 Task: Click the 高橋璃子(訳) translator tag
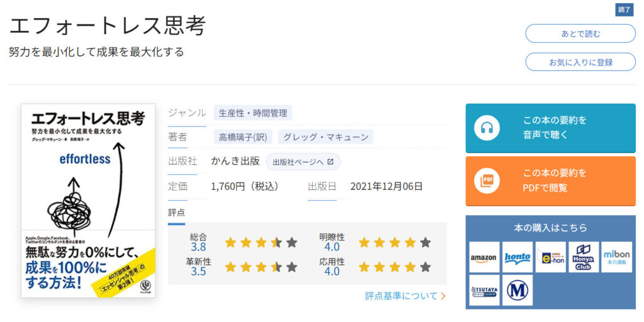click(x=241, y=137)
